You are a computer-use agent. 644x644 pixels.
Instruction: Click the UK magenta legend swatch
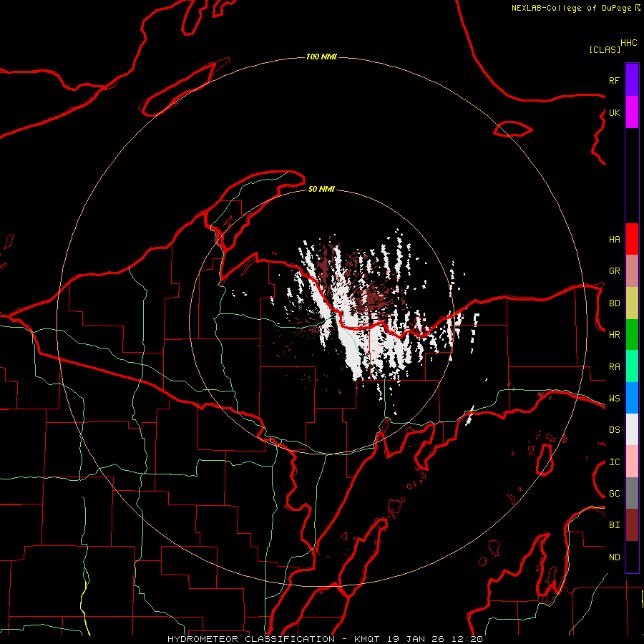tap(632, 112)
